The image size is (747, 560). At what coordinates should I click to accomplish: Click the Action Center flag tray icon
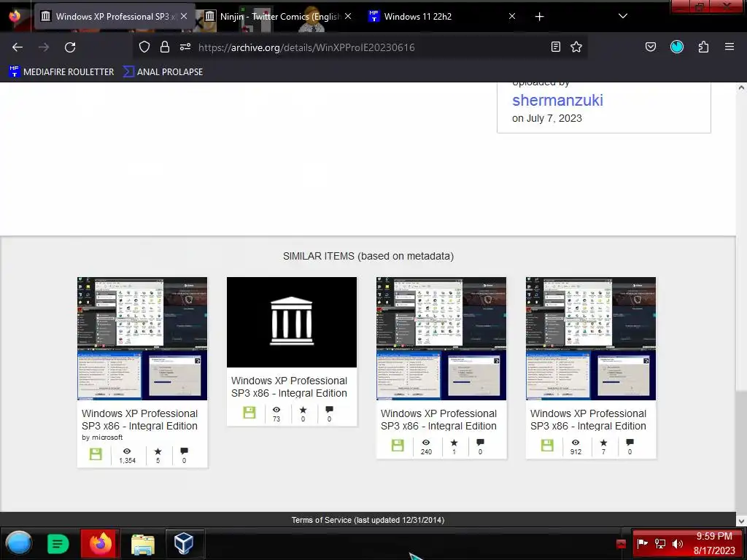[642, 543]
